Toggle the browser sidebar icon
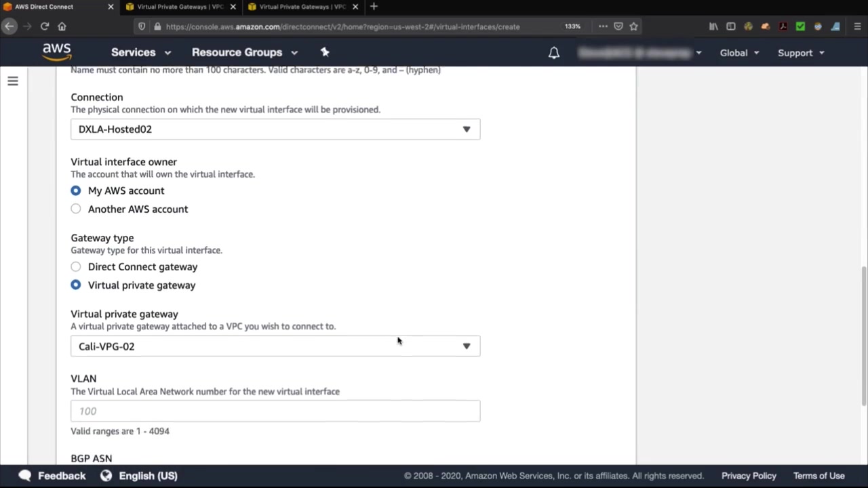 pos(731,26)
